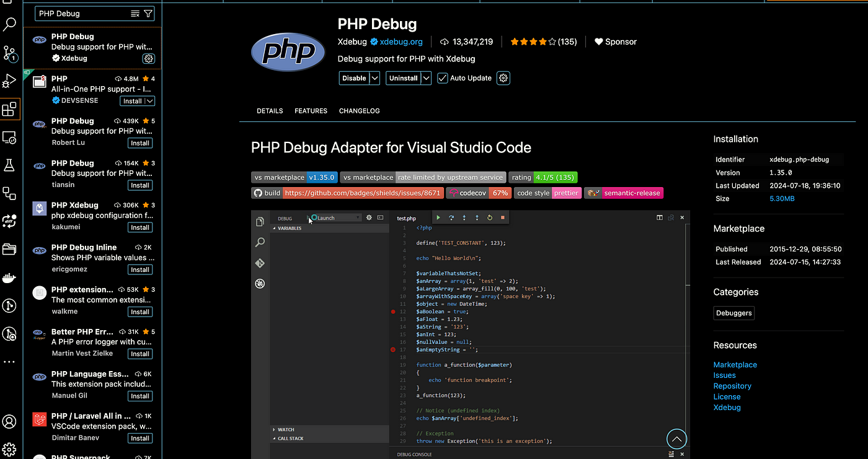The image size is (868, 459).
Task: Click the code style prettier badge
Action: click(547, 193)
